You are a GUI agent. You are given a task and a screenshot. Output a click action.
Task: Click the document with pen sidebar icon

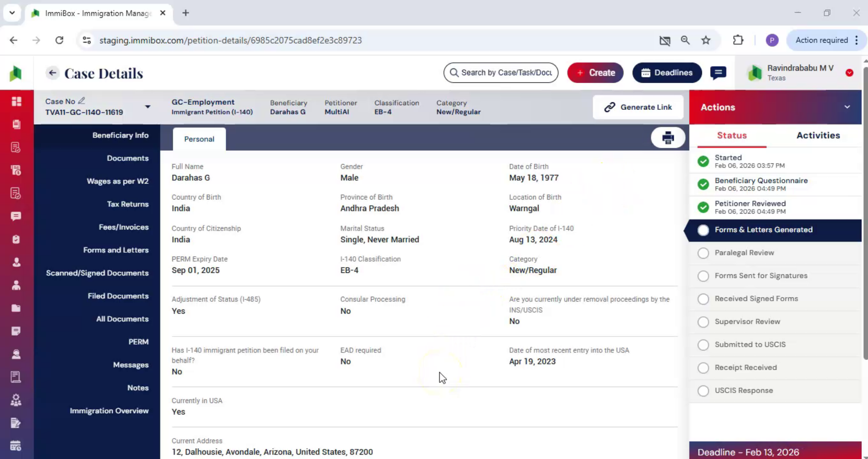16,423
